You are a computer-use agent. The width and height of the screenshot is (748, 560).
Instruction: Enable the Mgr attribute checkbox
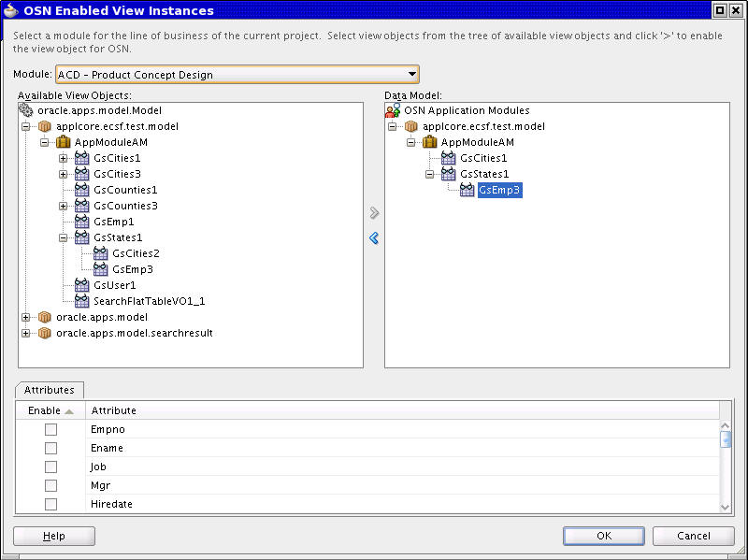click(50, 485)
